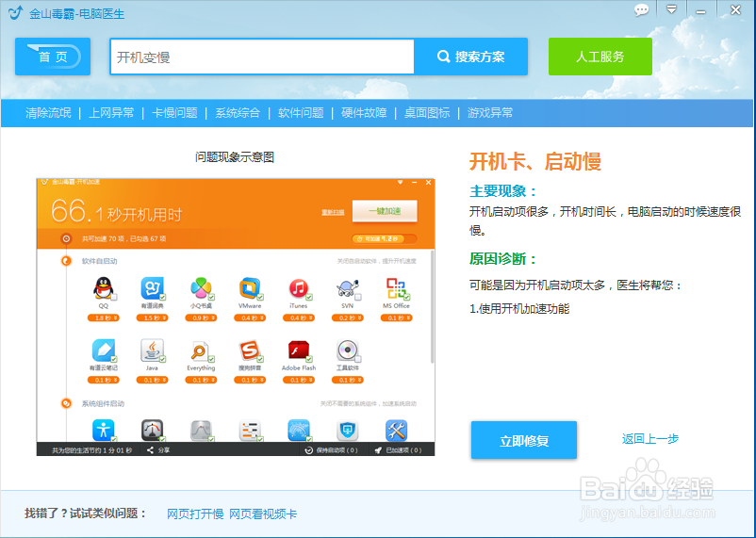The image size is (756, 538).
Task: Click the Kingsoft bird logo in title bar
Action: coord(15,12)
